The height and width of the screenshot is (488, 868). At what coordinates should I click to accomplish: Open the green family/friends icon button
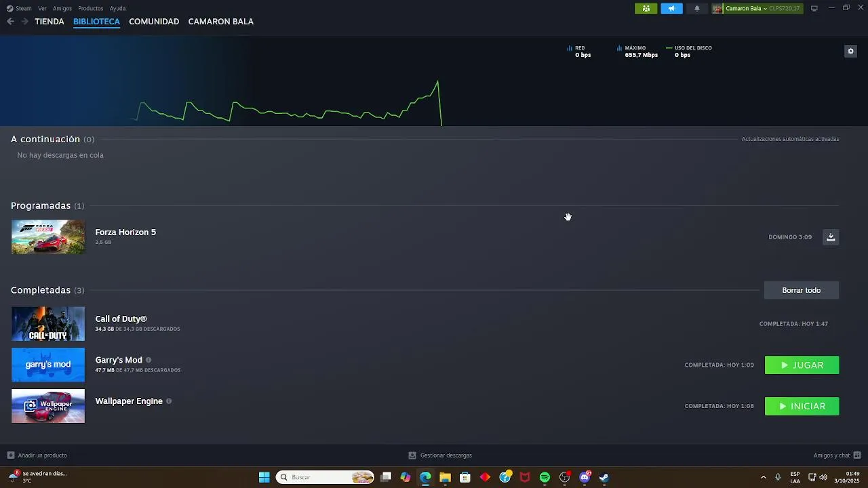point(646,9)
